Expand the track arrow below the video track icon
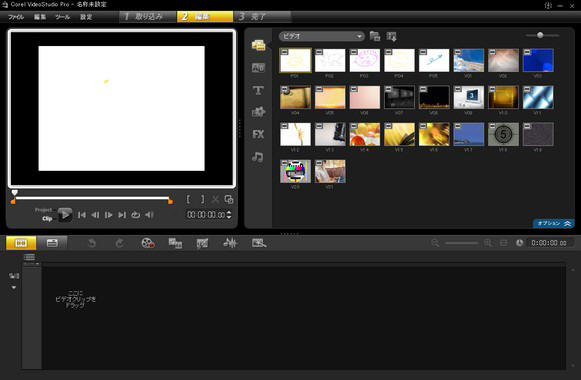Image resolution: width=581 pixels, height=380 pixels. (14, 287)
